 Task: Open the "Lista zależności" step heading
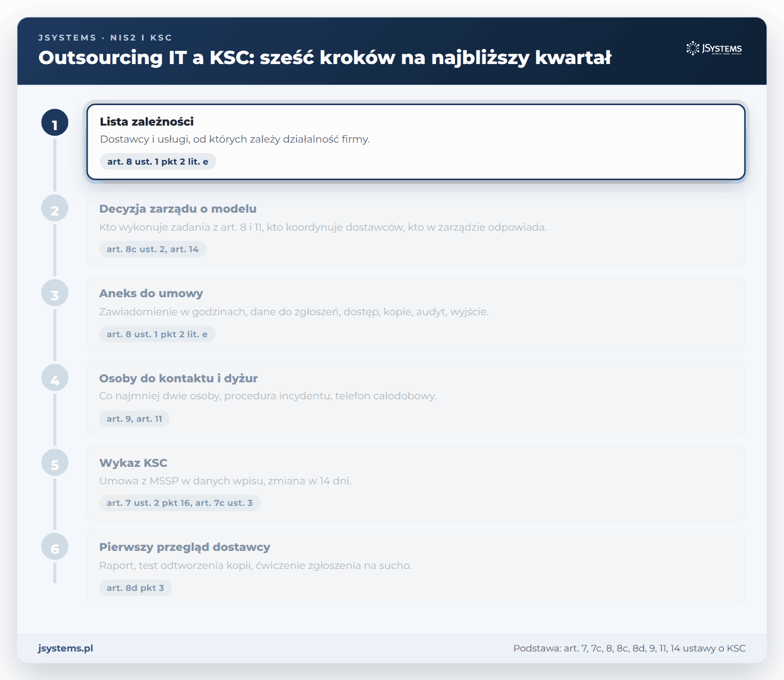147,122
